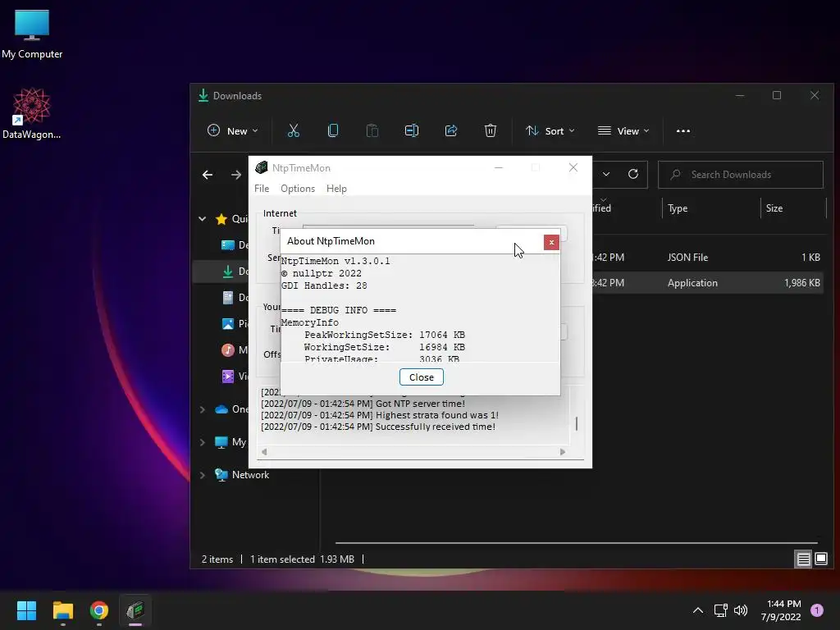Click the Paste icon in Explorer toolbar
The height and width of the screenshot is (630, 840).
coord(372,130)
